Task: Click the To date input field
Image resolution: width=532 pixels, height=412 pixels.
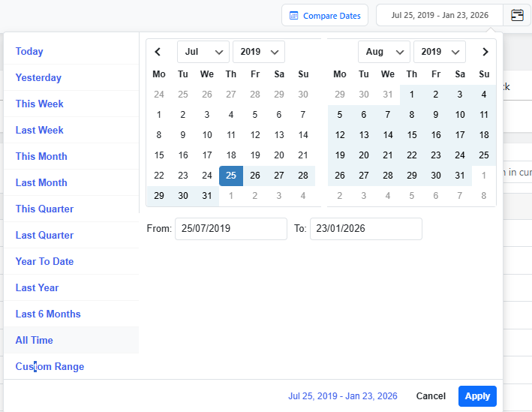Action: pos(365,229)
